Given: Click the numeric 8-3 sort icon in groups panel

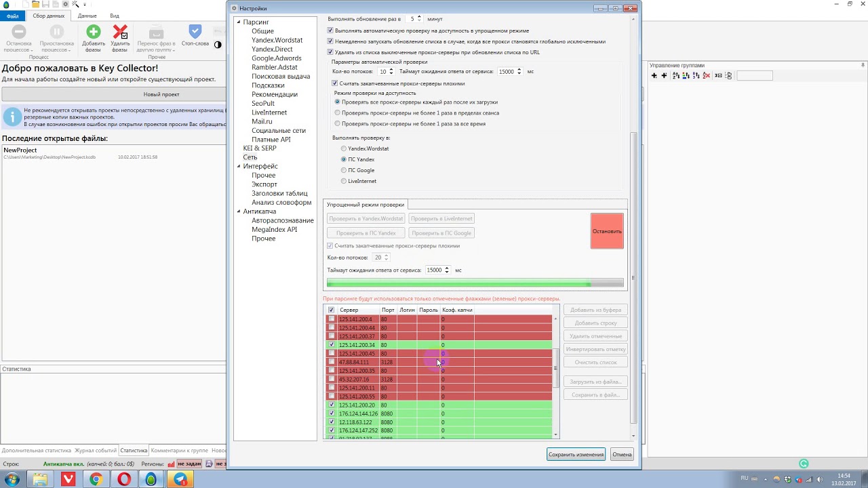Looking at the screenshot, I should click(x=696, y=75).
